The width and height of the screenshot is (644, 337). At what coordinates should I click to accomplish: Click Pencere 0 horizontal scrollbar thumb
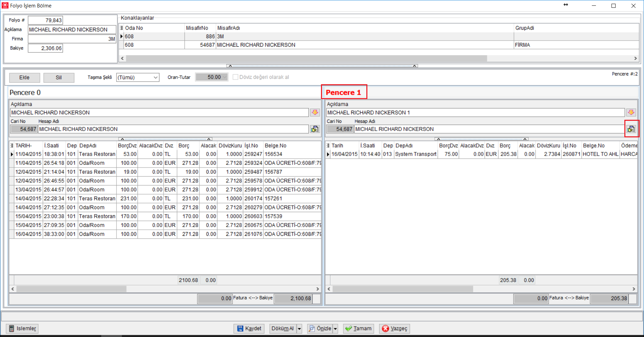pyautogui.click(x=71, y=289)
